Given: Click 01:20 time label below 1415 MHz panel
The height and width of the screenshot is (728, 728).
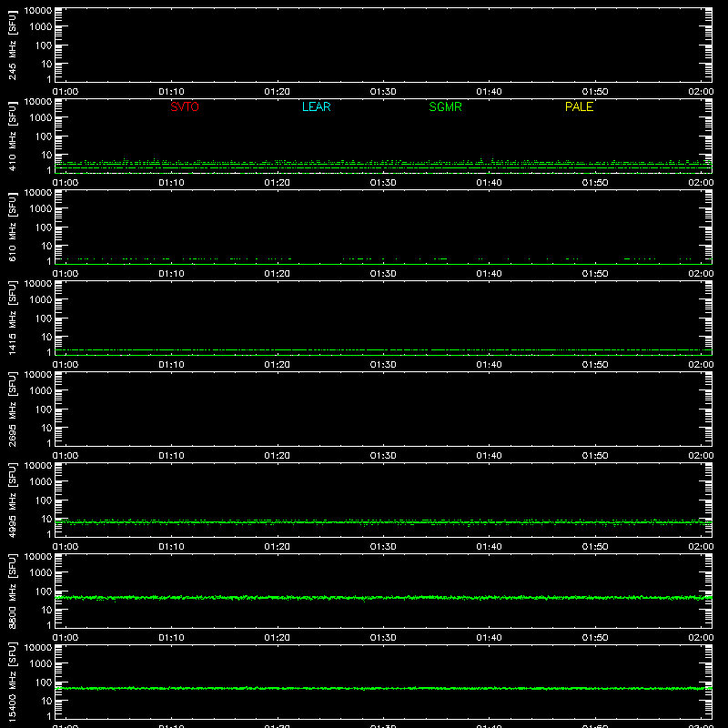Looking at the screenshot, I should pyautogui.click(x=278, y=365).
